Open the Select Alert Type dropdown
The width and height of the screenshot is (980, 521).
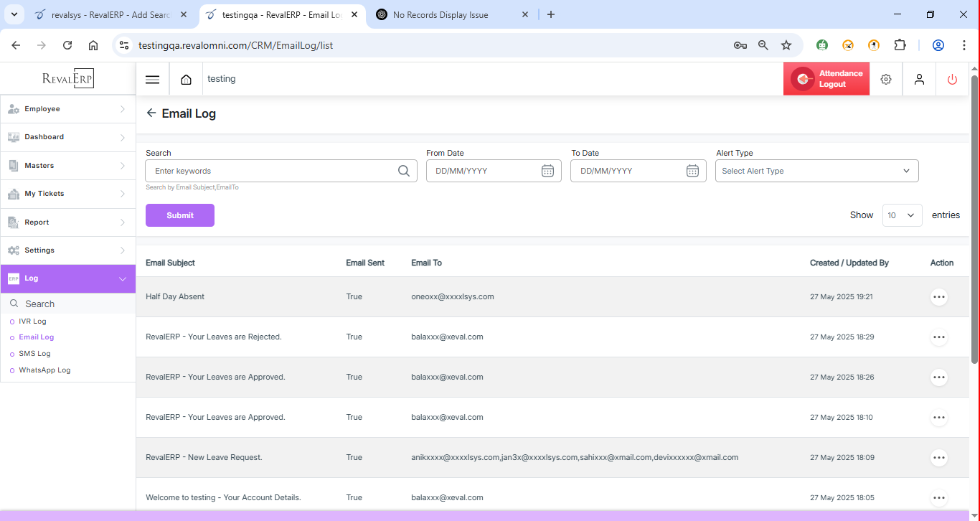(816, 171)
